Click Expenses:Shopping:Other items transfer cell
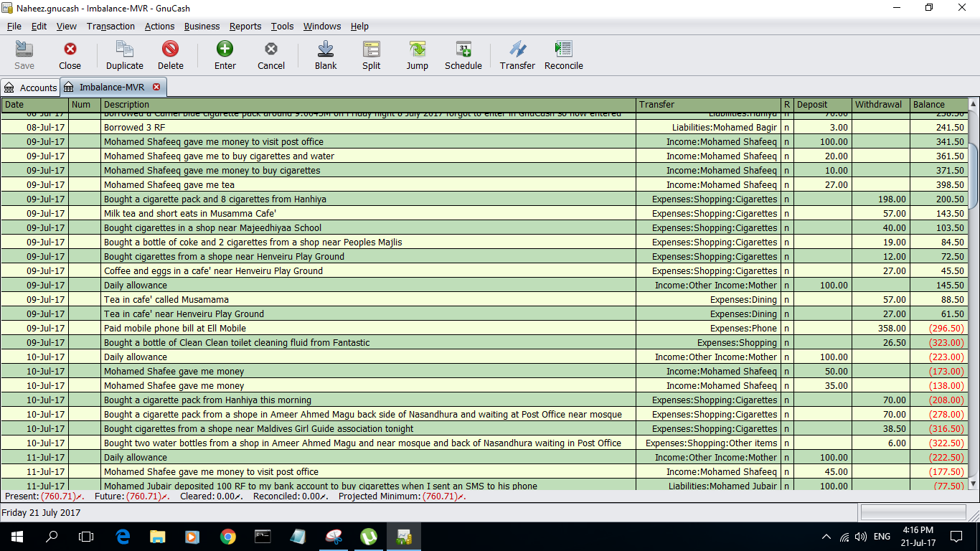 point(708,443)
